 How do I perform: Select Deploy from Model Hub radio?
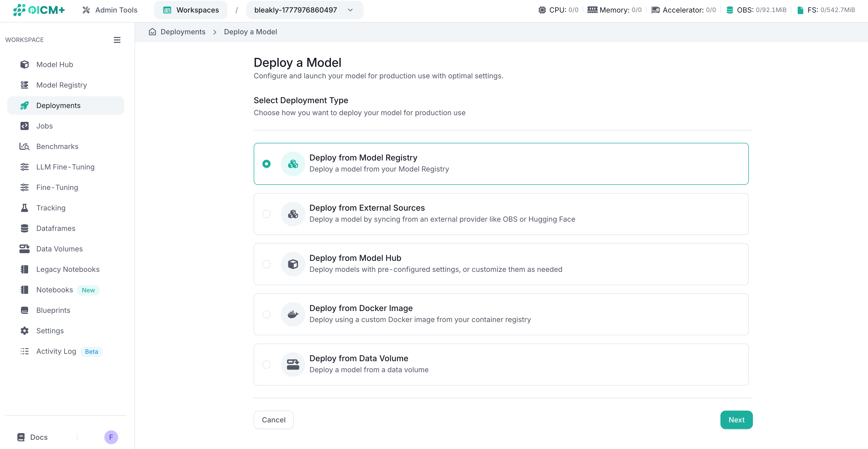tap(266, 264)
